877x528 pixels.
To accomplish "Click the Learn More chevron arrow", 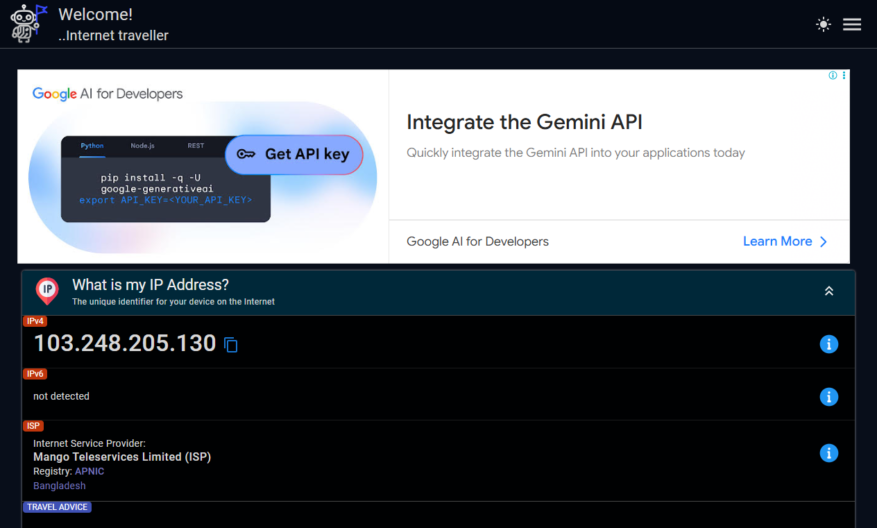I will click(823, 242).
